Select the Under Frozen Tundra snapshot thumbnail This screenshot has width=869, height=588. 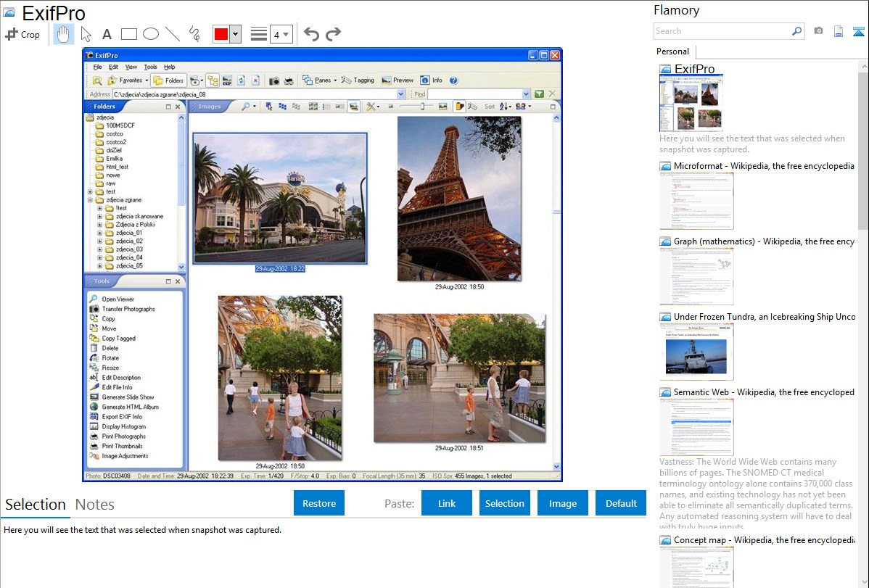tap(696, 352)
